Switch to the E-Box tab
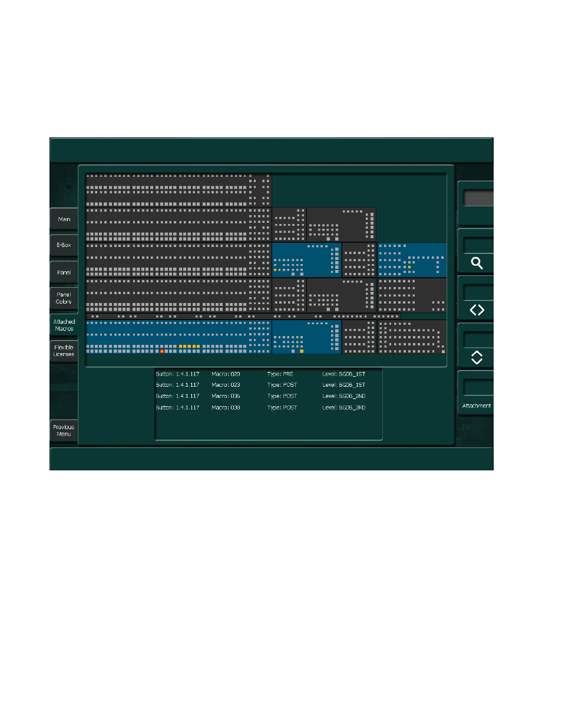 click(x=64, y=245)
